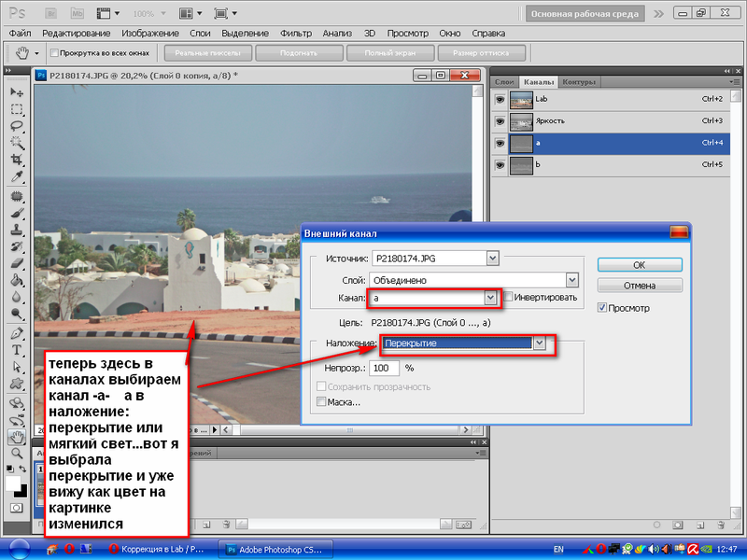The width and height of the screenshot is (747, 560).
Task: Open the Файл menu
Action: pyautogui.click(x=20, y=34)
